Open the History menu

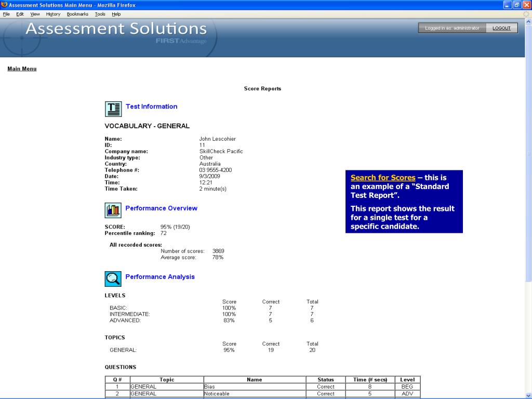[x=53, y=14]
